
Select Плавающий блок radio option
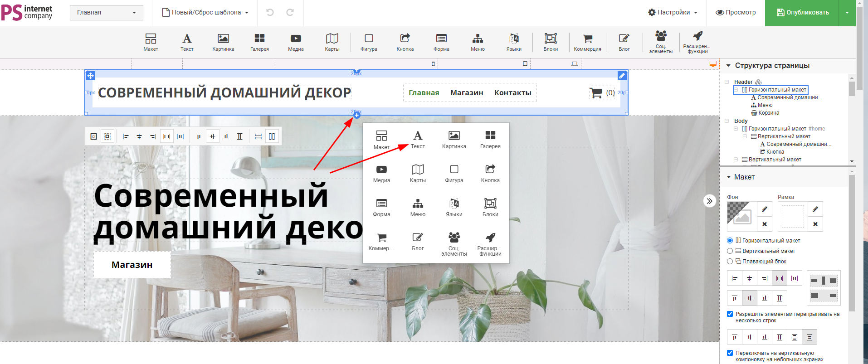coord(730,262)
